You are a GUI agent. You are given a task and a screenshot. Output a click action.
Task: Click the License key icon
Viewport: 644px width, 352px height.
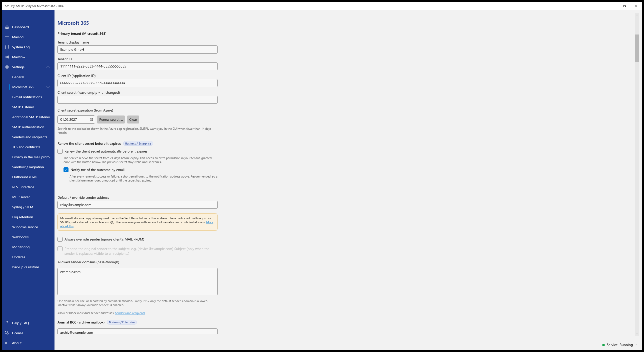[x=7, y=333]
